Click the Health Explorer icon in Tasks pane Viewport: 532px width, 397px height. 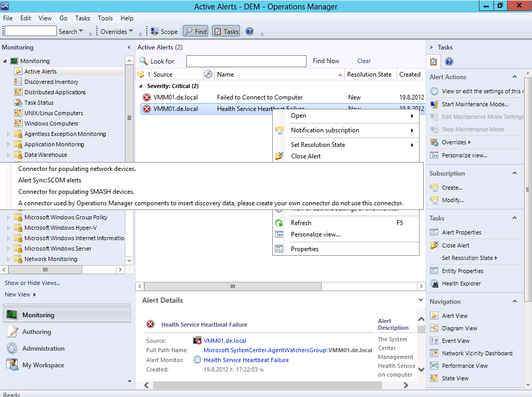coord(434,283)
